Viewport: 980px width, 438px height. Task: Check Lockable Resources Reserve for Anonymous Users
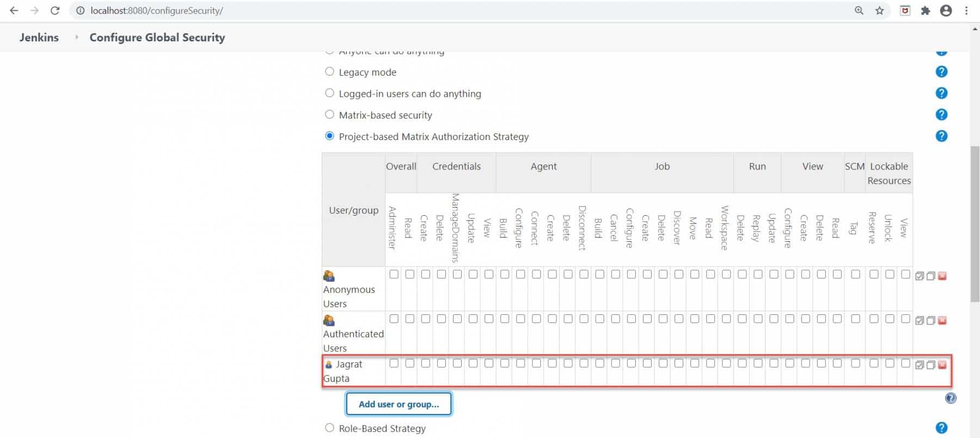[x=874, y=274]
